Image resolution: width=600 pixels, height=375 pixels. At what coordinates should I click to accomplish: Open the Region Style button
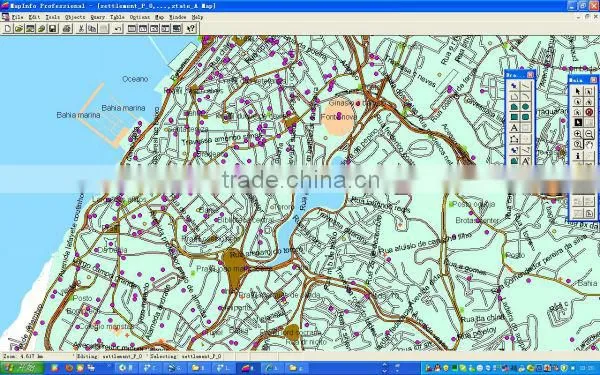click(x=514, y=161)
